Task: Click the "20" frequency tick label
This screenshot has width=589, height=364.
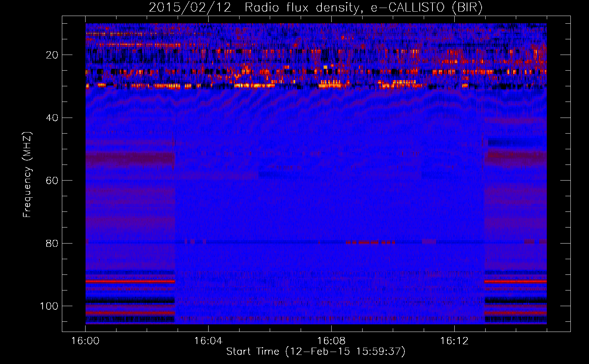Action: pyautogui.click(x=52, y=55)
